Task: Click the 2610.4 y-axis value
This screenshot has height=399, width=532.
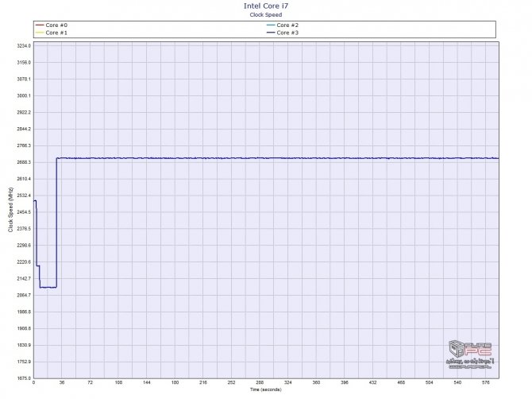Action: tap(24, 179)
